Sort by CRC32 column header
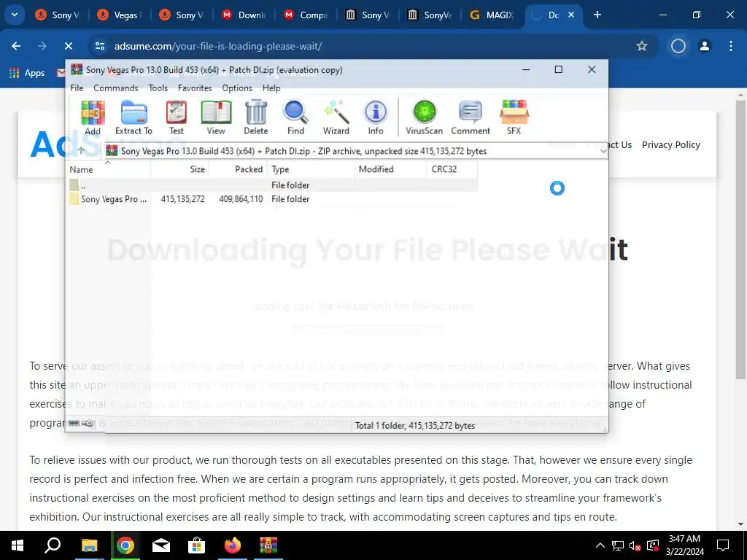This screenshot has height=560, width=747. (x=452, y=169)
